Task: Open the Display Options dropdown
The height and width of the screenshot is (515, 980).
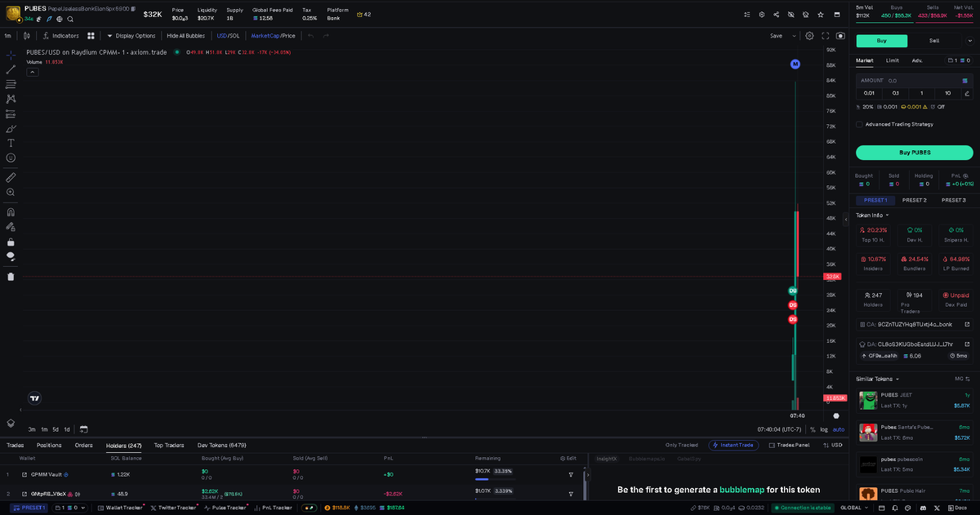Action: coord(131,36)
